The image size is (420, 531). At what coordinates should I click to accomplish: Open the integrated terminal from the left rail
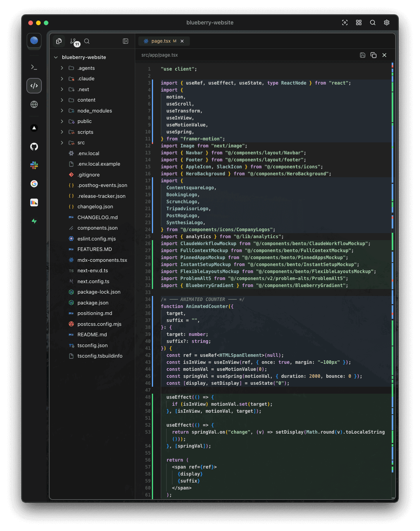point(34,67)
